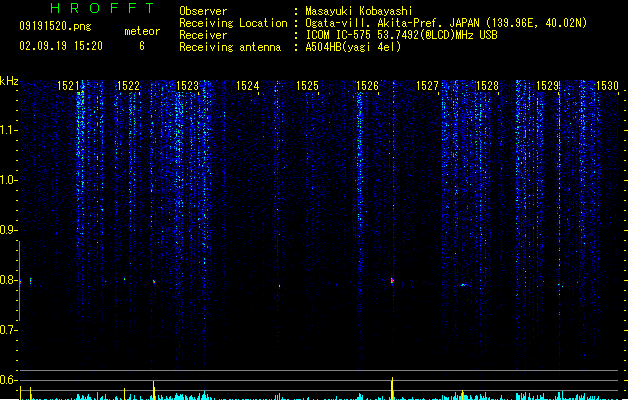This screenshot has width=629, height=400.
Task: Click the 0.6 kHz frequency label
Action: (8, 380)
